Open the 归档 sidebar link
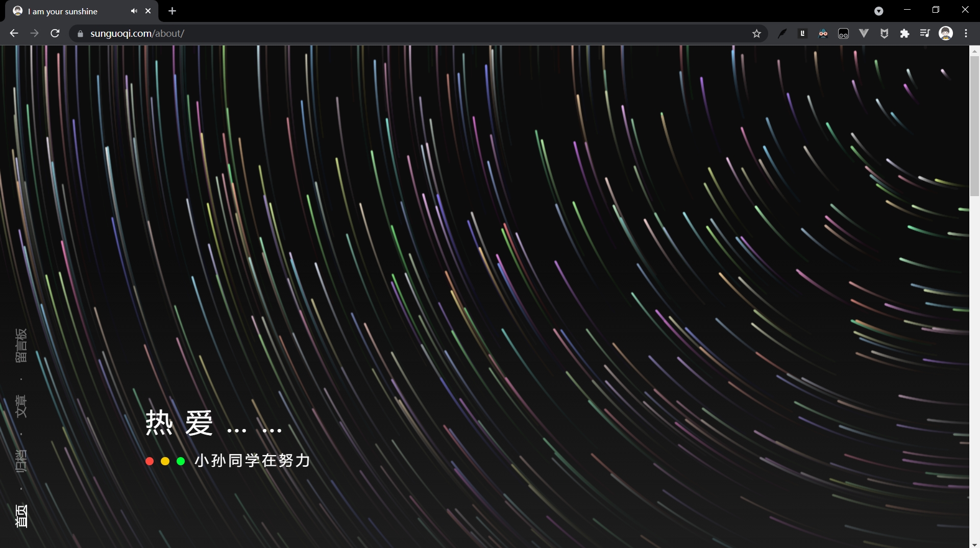 (x=21, y=461)
